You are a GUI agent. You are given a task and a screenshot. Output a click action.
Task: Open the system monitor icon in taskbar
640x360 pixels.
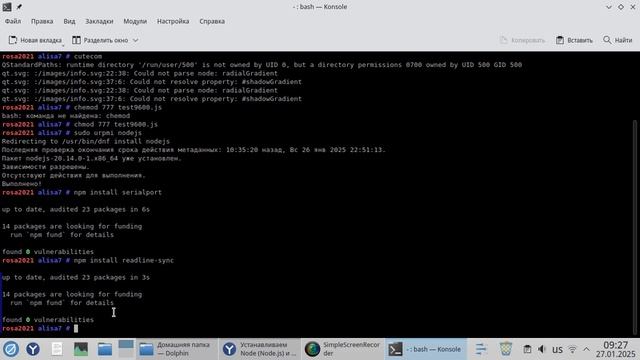pyautogui.click(x=81, y=349)
